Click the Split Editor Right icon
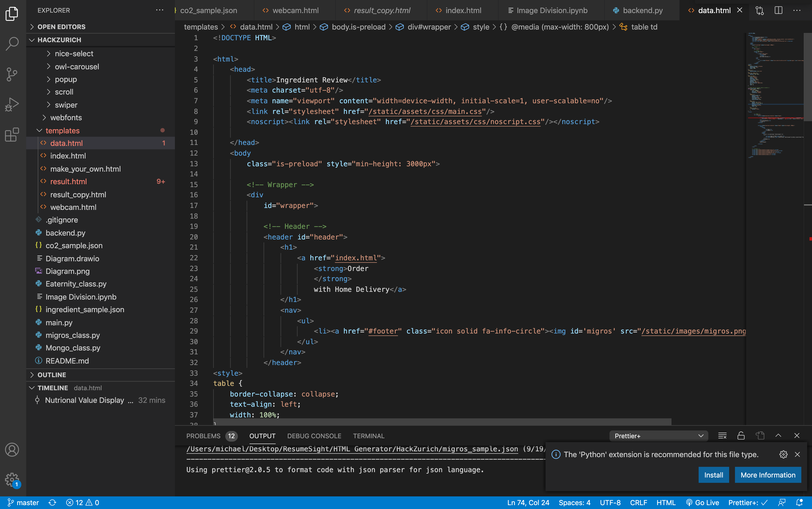The width and height of the screenshot is (812, 509). [778, 10]
